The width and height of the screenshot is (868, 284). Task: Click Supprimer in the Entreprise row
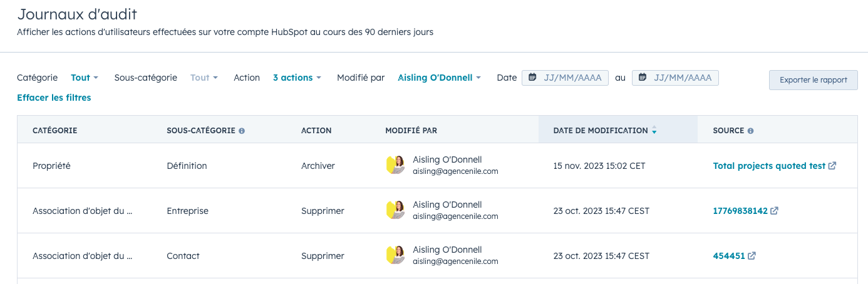(323, 211)
